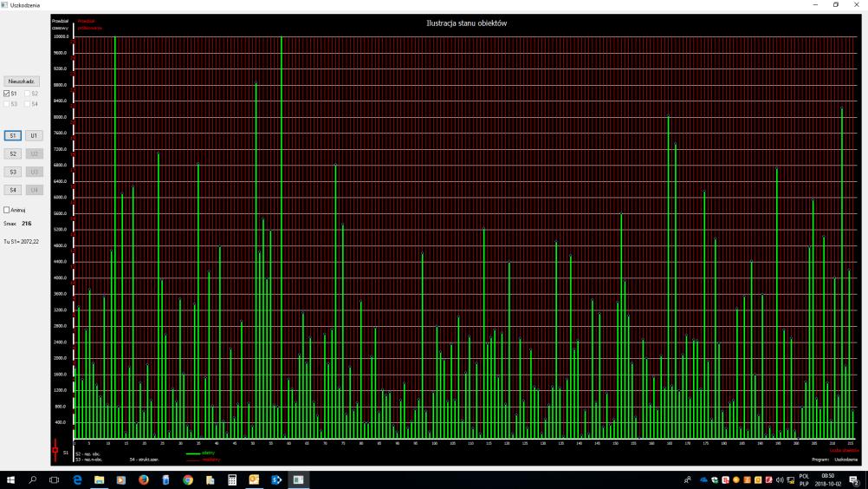The height and width of the screenshot is (489, 868).
Task: Click the square orange tray icon
Action: 747,479
